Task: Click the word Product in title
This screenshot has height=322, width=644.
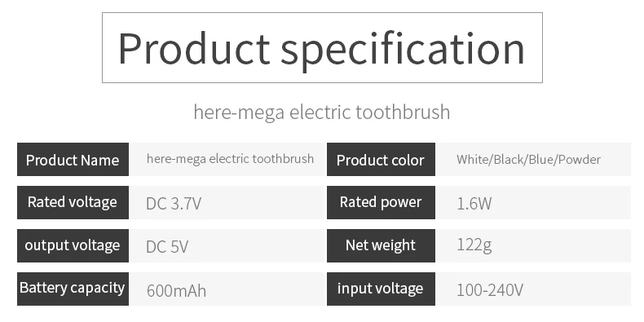Action: point(194,48)
